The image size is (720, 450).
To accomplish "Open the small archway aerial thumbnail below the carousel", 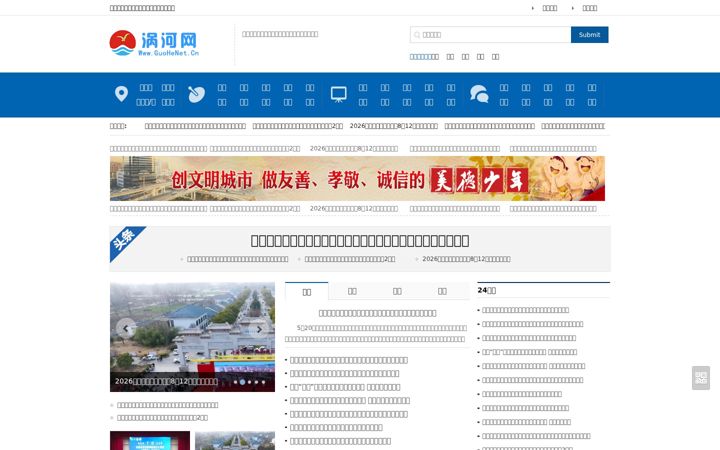I will click(235, 440).
